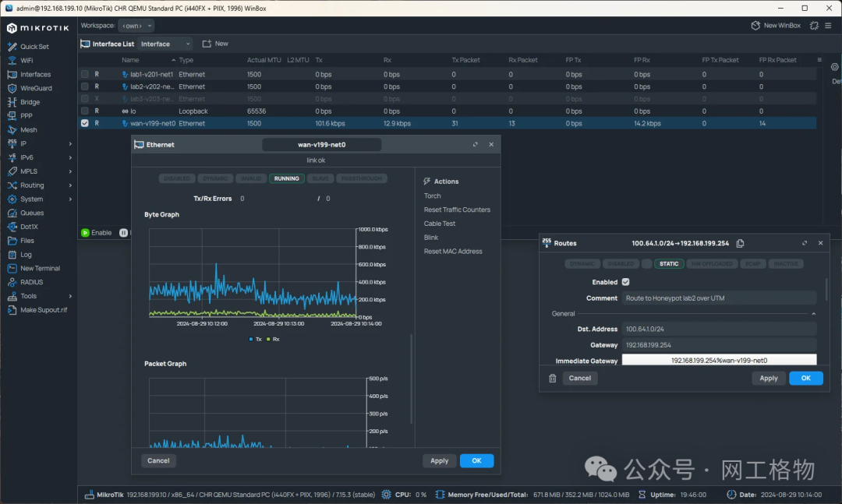Click the New WinBox icon
The height and width of the screenshot is (504, 842).
click(x=755, y=26)
